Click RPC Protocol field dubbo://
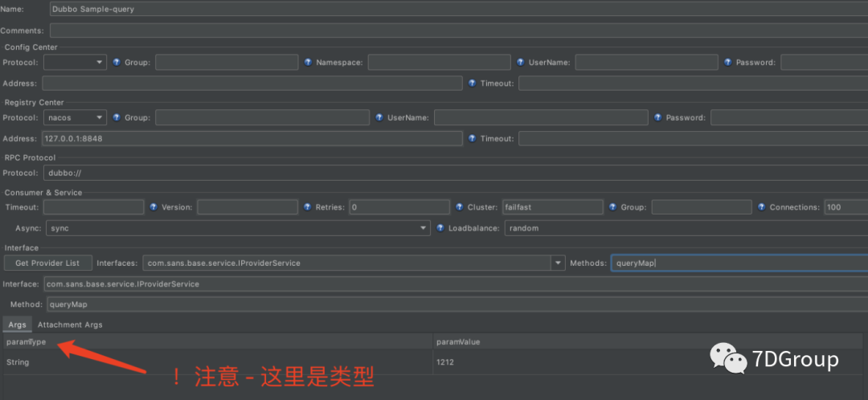Viewport: 868px width, 400px height. point(456,173)
